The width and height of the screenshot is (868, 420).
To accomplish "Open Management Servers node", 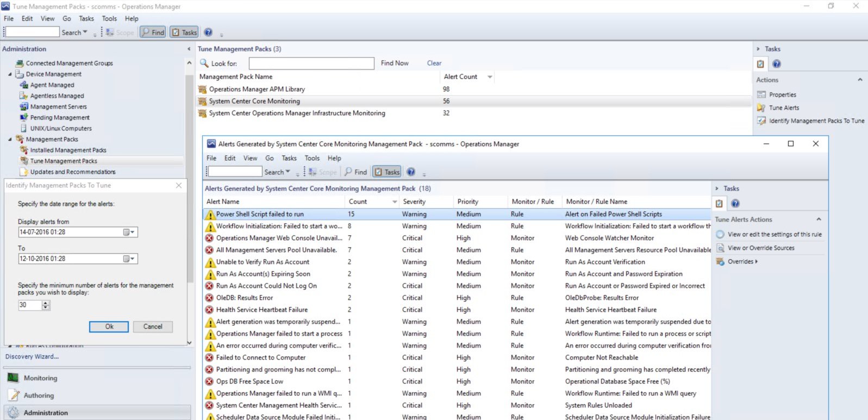I will [58, 106].
